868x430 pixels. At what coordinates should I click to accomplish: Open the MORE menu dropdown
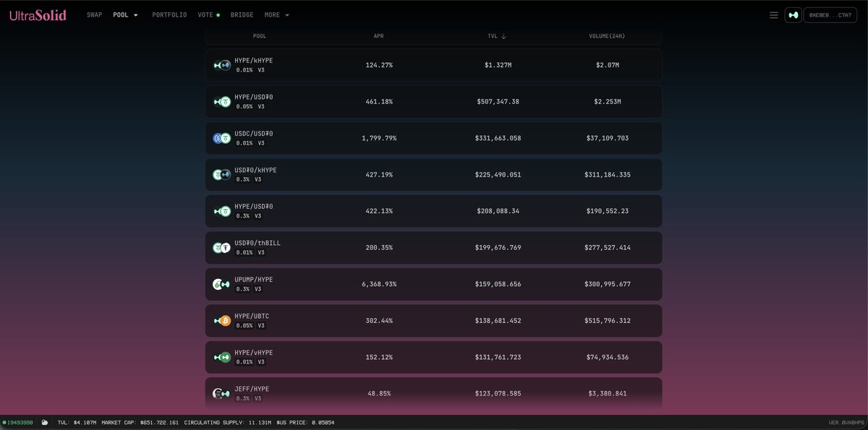click(x=275, y=14)
